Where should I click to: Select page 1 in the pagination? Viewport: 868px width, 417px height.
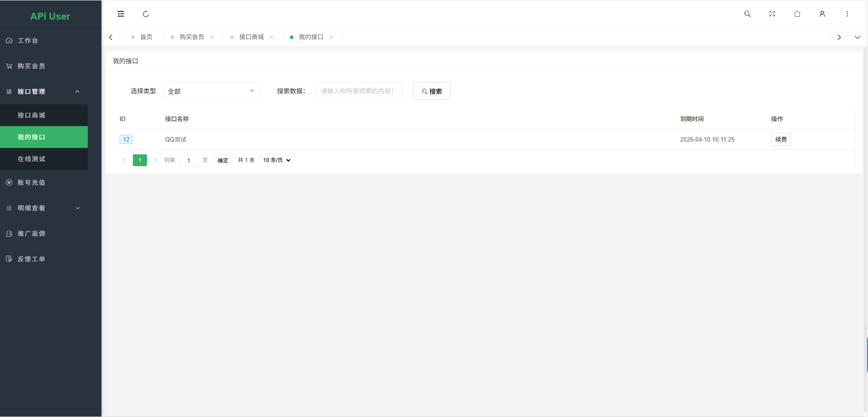(140, 160)
